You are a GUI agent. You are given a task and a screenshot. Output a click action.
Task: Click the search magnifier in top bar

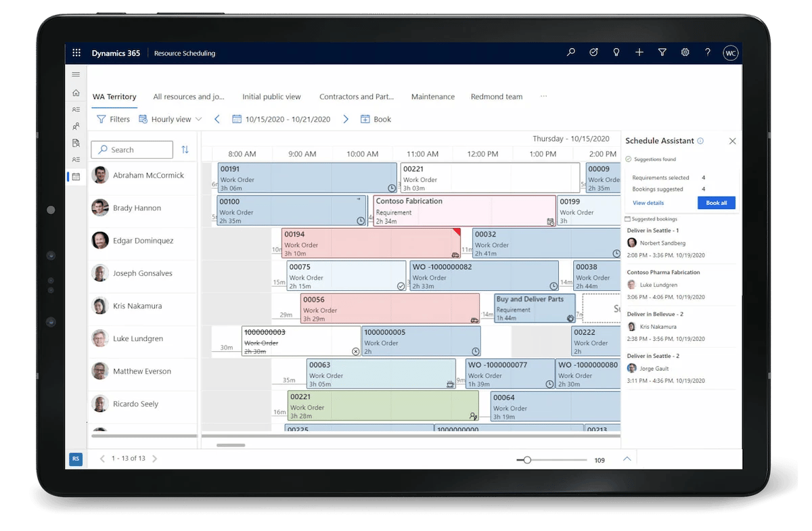(571, 52)
